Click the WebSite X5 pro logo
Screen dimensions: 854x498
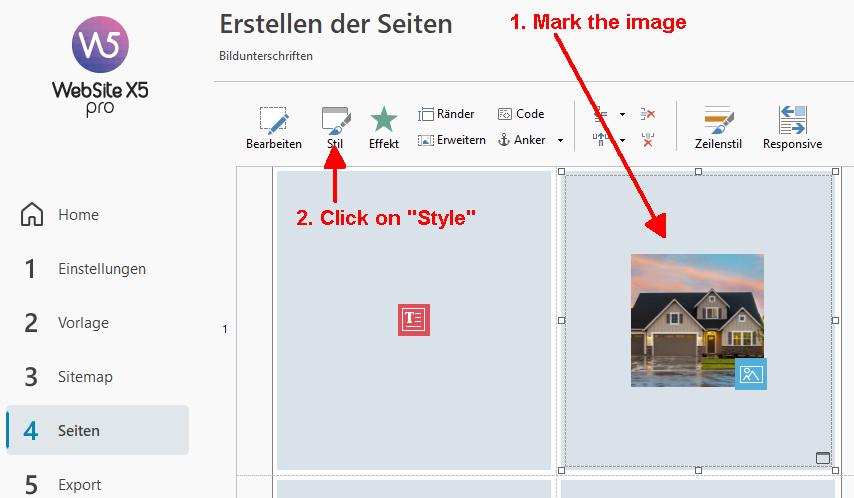click(100, 66)
